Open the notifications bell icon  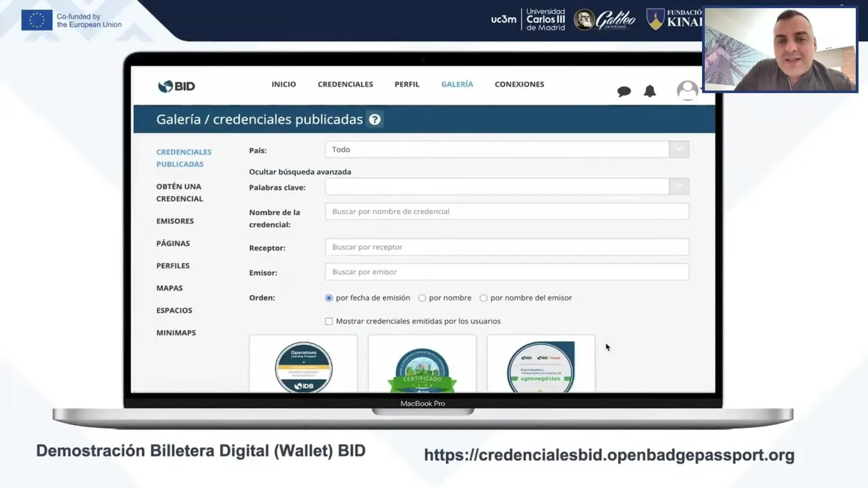point(650,91)
